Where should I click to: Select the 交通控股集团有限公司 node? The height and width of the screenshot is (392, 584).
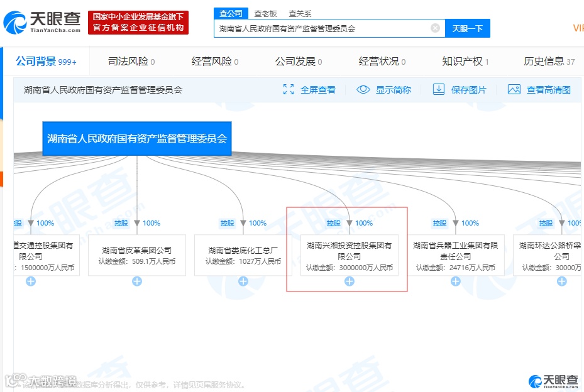(x=47, y=255)
